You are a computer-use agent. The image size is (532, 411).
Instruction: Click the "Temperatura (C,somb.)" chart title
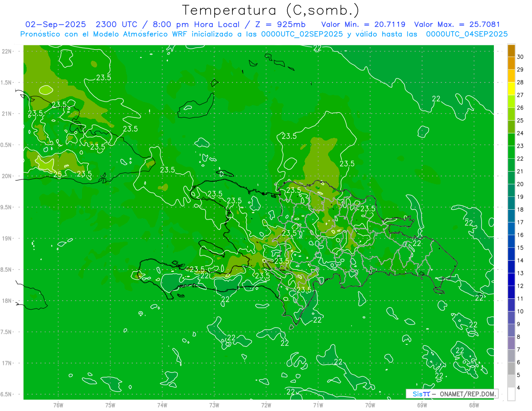271,10
